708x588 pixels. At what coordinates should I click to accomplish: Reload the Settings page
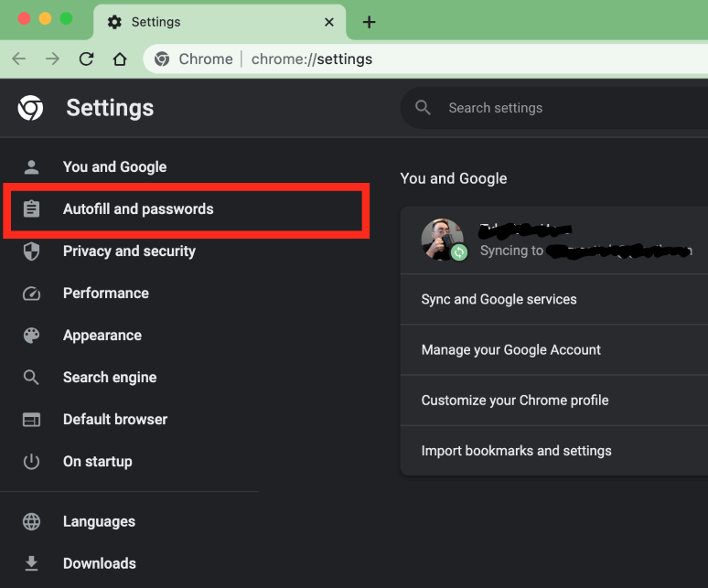[x=86, y=59]
